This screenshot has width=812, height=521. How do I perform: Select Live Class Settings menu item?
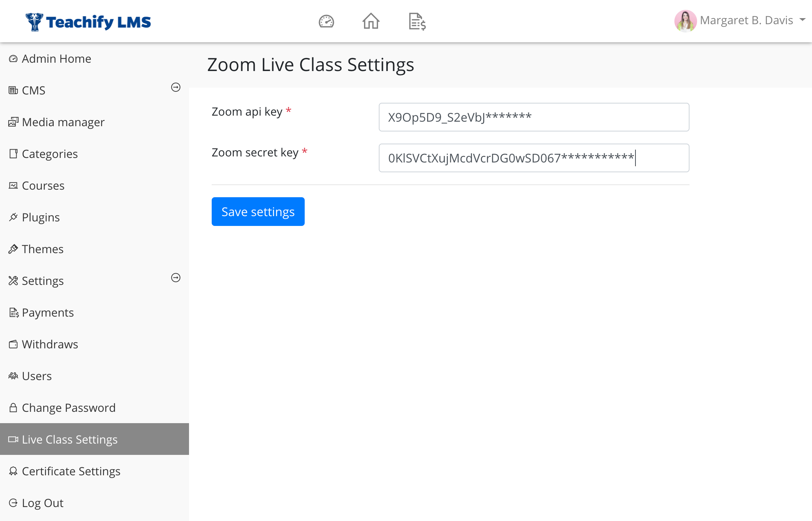tap(95, 439)
